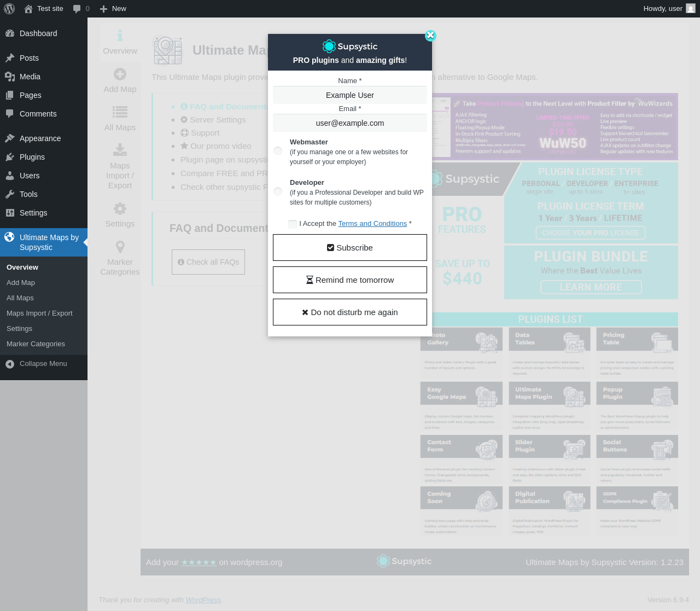
Task: Open the Pricing Table plugin card
Action: tap(637, 352)
